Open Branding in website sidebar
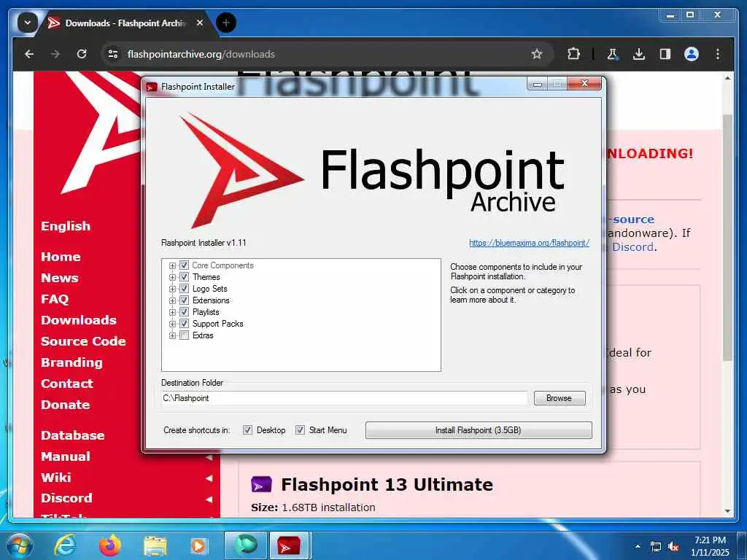The width and height of the screenshot is (747, 560). tap(71, 362)
